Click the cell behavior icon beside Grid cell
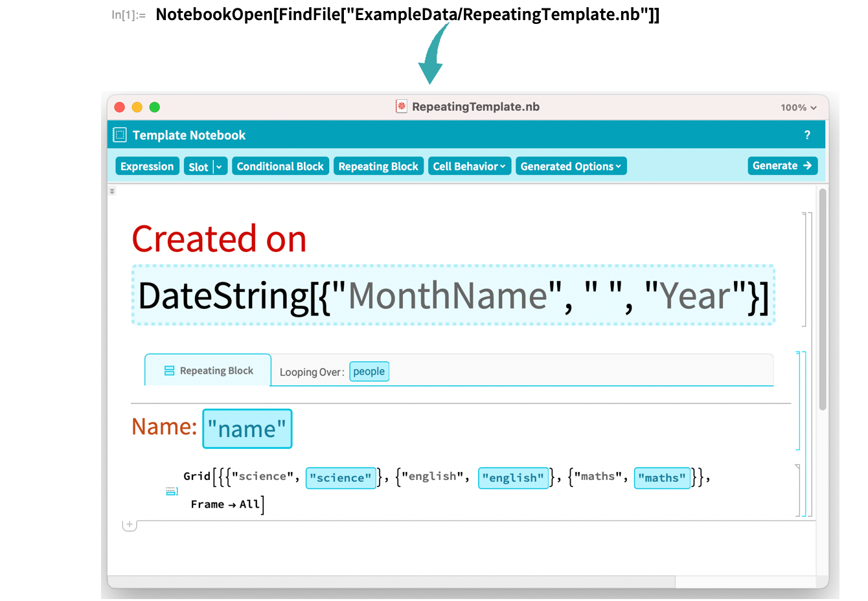The height and width of the screenshot is (601, 868). pos(172,492)
